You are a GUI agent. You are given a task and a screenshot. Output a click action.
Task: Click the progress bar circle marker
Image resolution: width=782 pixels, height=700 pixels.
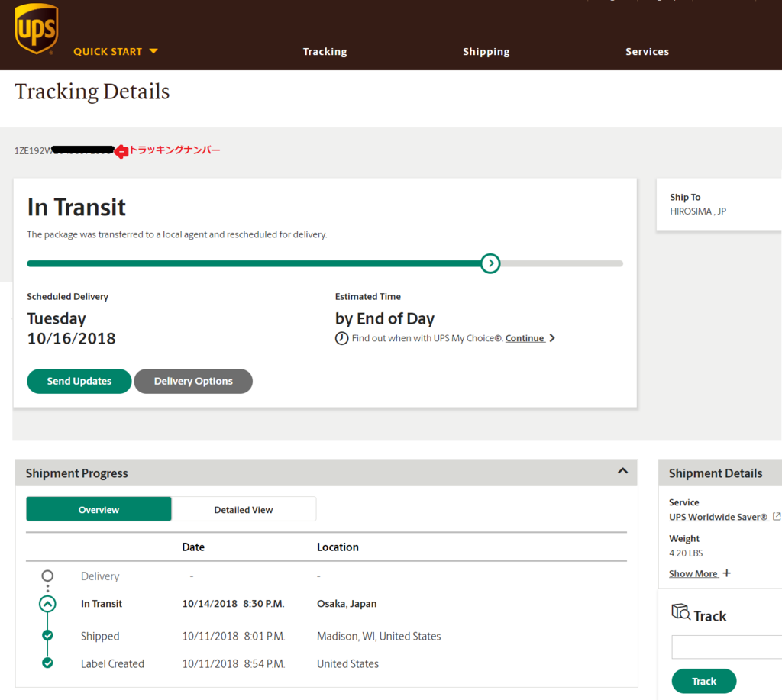(491, 263)
